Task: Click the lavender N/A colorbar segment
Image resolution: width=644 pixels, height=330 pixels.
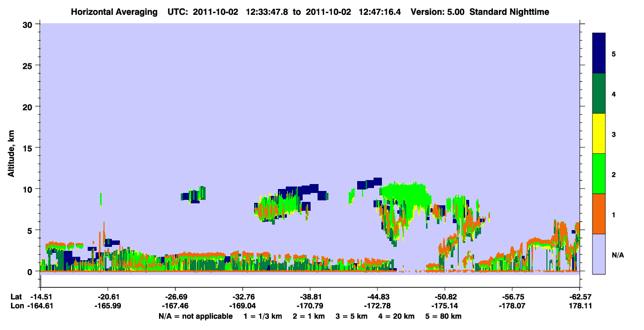Action: click(x=599, y=254)
